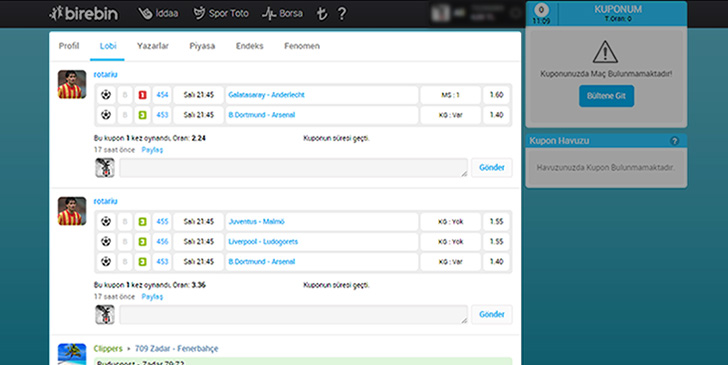728x365 pixels.
Task: Open the B.Dortmund - Arsenal link in first coupon
Action: point(261,115)
